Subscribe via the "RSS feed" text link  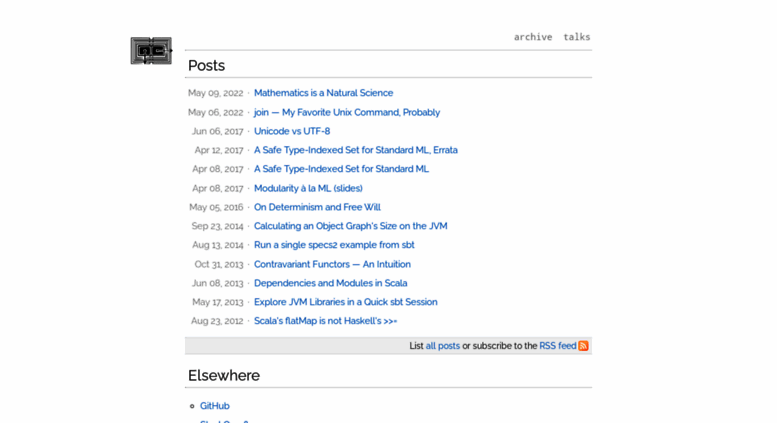557,346
